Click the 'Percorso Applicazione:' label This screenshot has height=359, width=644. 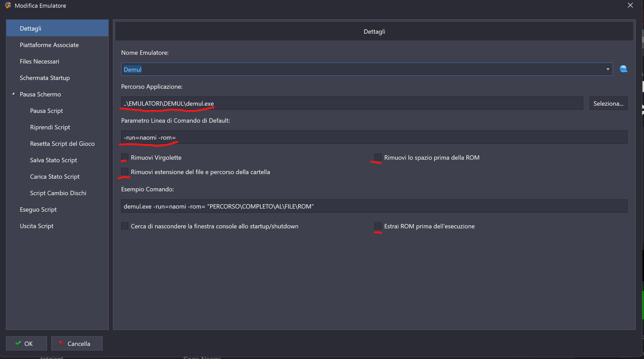click(152, 87)
